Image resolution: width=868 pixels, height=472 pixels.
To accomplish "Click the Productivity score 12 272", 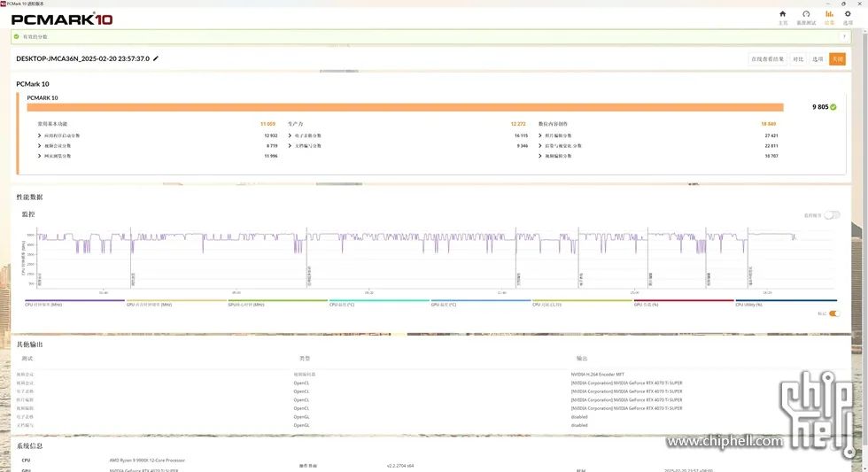I will click(518, 124).
